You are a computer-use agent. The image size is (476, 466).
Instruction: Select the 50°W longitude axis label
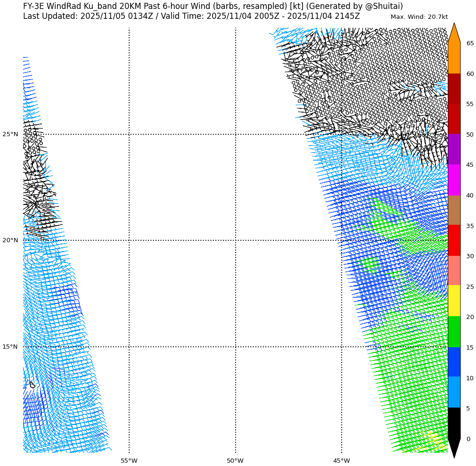(x=235, y=460)
